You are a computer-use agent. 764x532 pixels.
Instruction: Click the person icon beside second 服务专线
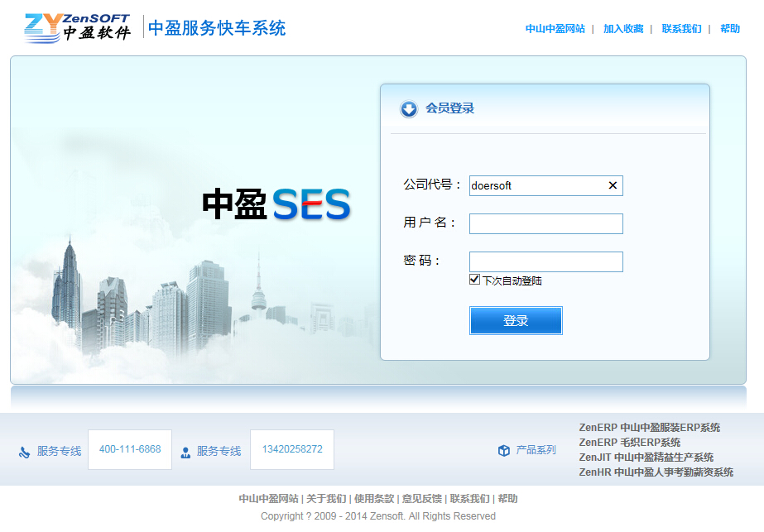[185, 453]
